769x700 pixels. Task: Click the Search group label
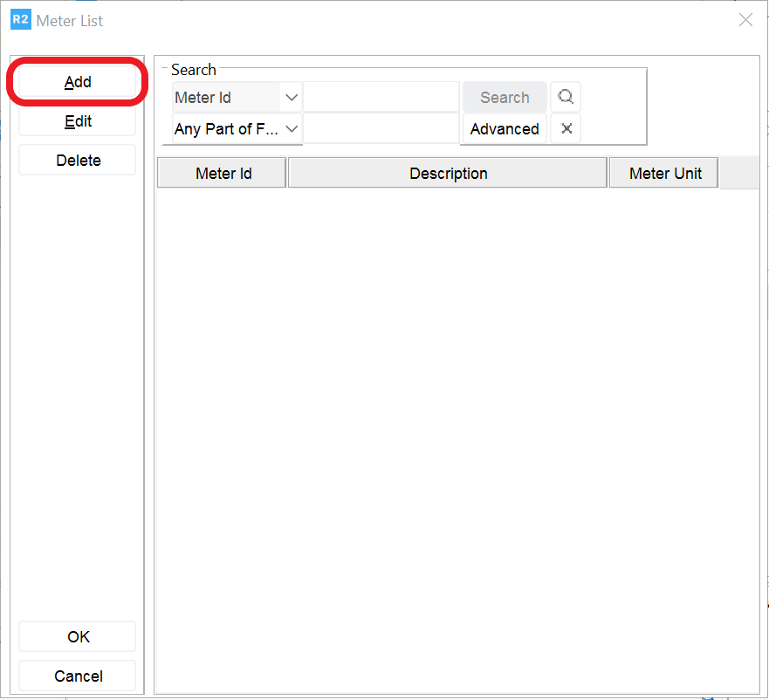click(x=193, y=70)
